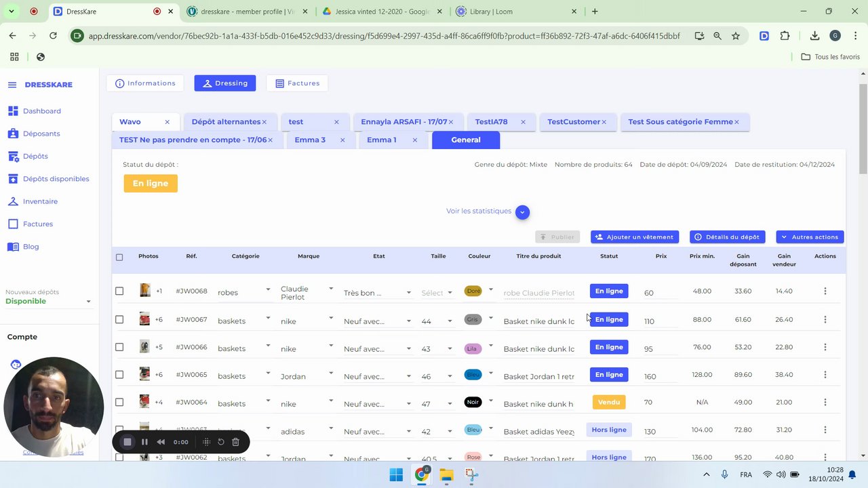Check the box for row #JW0066
The height and width of the screenshot is (488, 868).
pos(119,347)
